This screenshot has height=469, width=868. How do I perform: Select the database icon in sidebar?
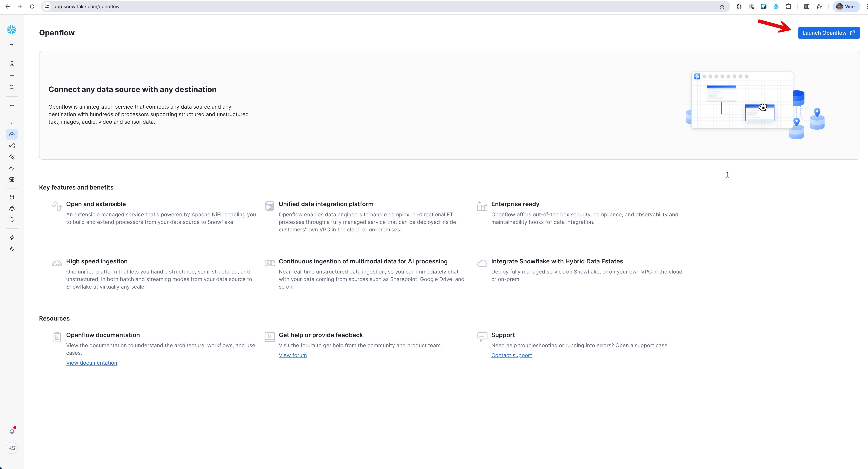click(x=12, y=197)
